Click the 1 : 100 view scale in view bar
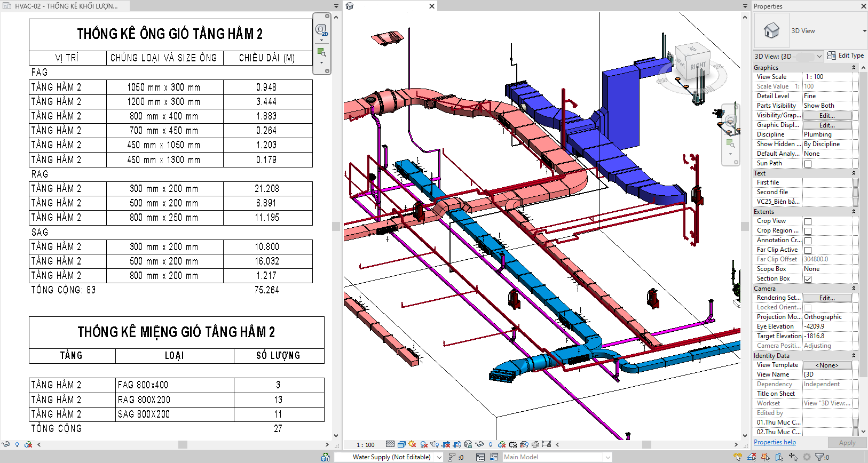The height and width of the screenshot is (463, 868). (366, 445)
